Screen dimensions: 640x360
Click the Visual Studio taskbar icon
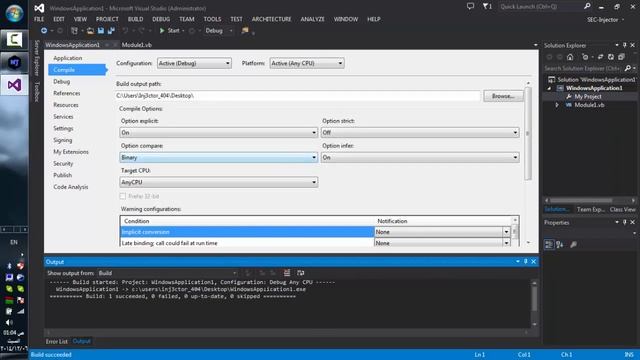14,85
